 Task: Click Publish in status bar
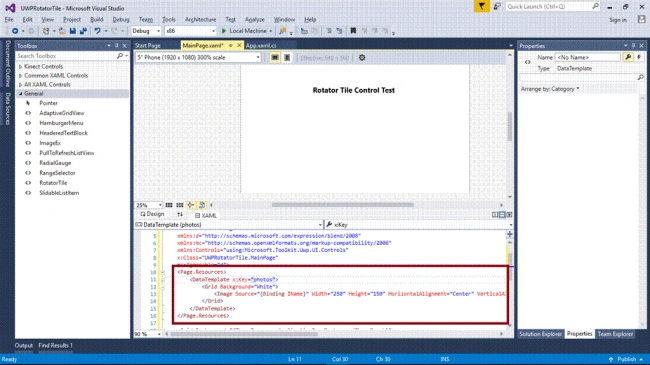tap(626, 359)
